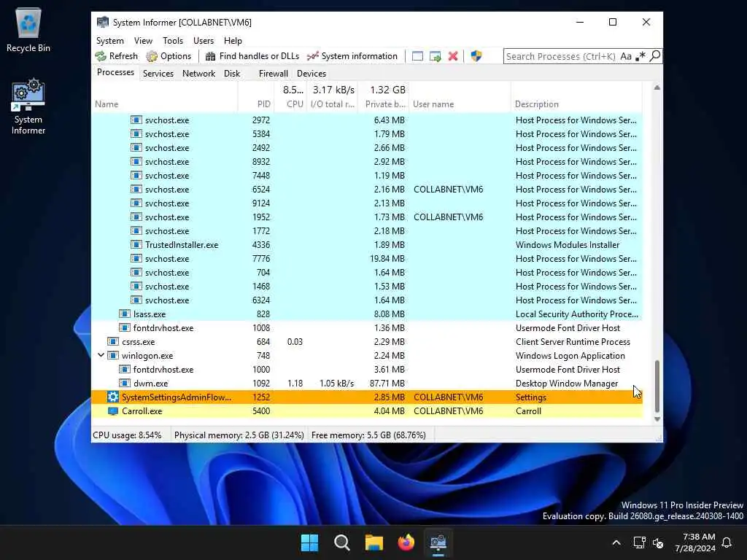The width and height of the screenshot is (747, 560).
Task: Click the shield elevation icon
Action: coord(476,56)
